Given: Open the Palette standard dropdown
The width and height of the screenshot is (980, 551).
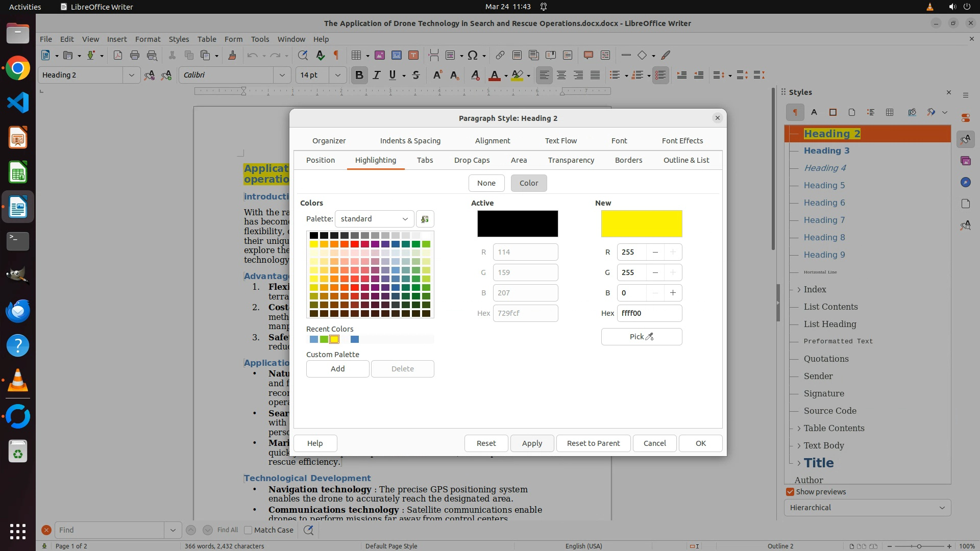Looking at the screenshot, I should point(374,219).
